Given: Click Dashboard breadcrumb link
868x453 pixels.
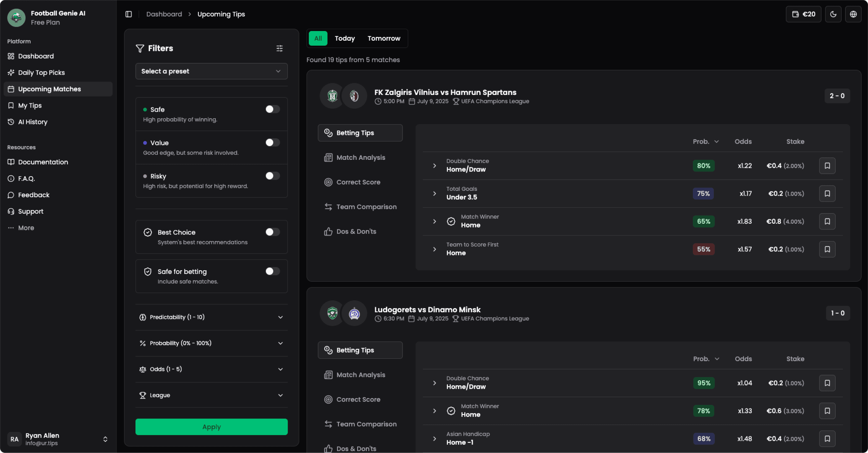Looking at the screenshot, I should pyautogui.click(x=164, y=14).
